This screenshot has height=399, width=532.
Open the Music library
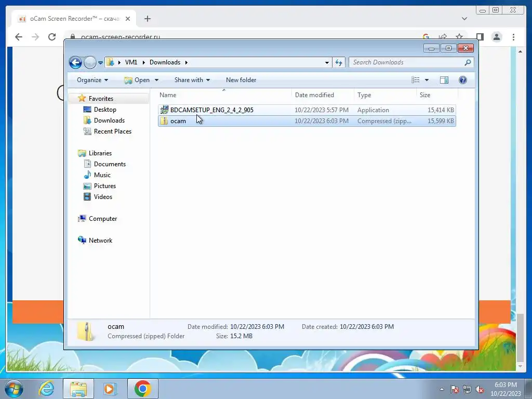102,175
